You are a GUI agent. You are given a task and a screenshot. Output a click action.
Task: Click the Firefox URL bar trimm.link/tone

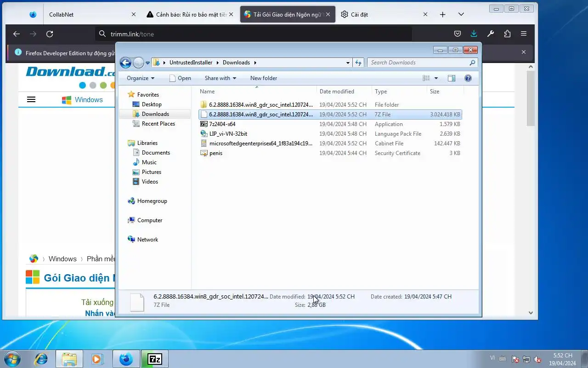[254, 34]
